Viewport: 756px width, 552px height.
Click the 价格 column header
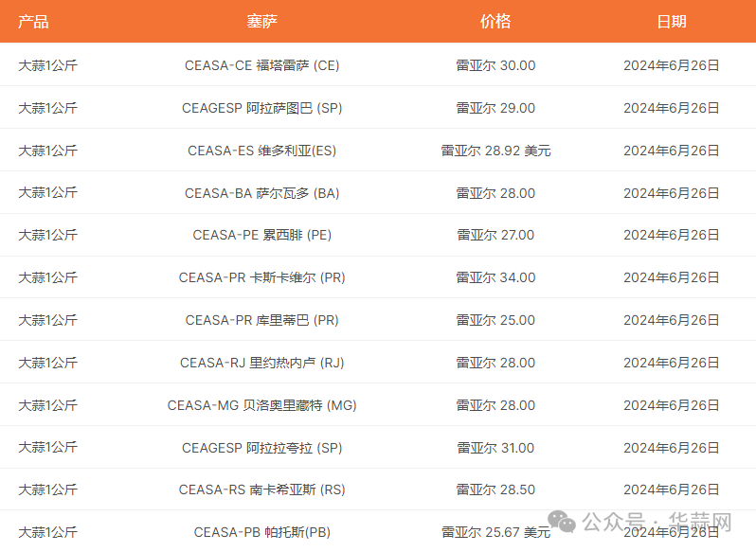click(495, 22)
